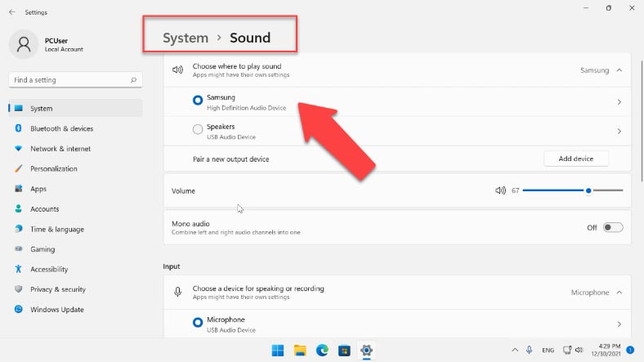Image resolution: width=644 pixels, height=362 pixels.
Task: Collapse the input device section chevron
Action: pyautogui.click(x=619, y=293)
